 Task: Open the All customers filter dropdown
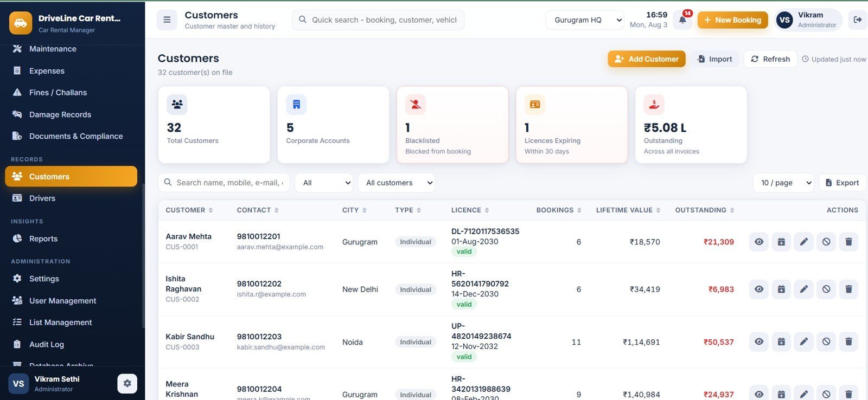[396, 183]
